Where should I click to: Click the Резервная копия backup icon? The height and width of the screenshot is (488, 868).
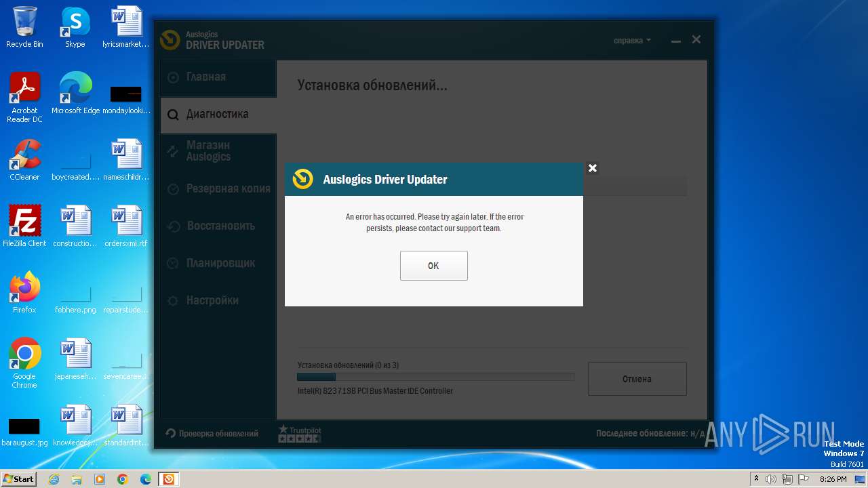coord(173,188)
